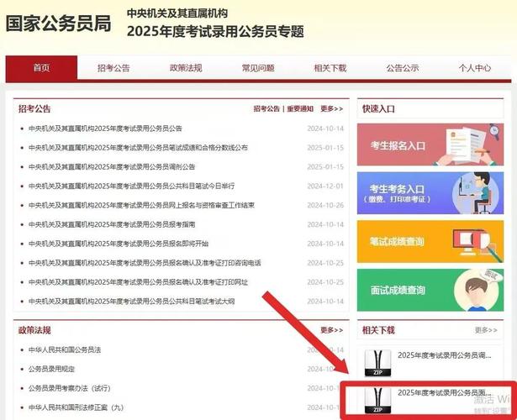Image resolution: width=517 pixels, height=420 pixels.
Task: Open the 考生考务入口 banner
Action: point(430,193)
